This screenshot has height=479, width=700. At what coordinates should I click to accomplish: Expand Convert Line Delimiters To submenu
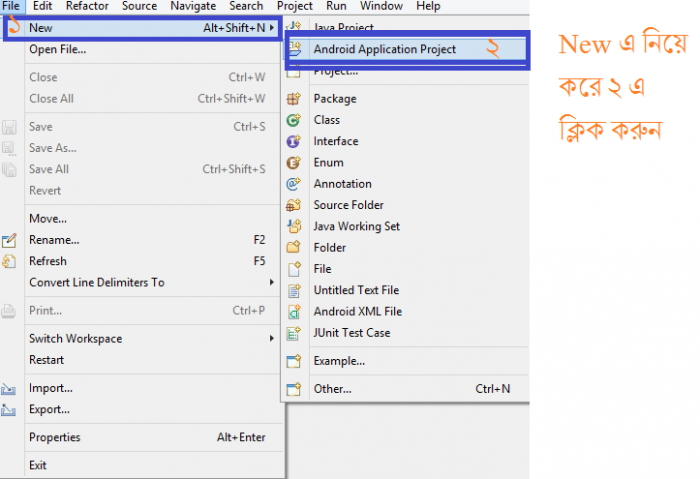tap(271, 282)
